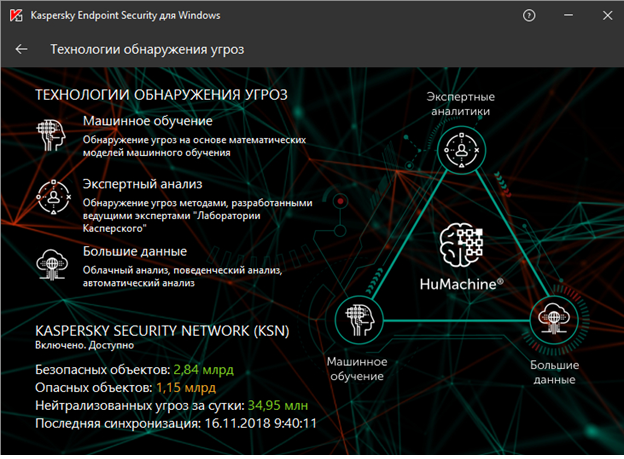Click the Экспертный анализ heading

142,184
